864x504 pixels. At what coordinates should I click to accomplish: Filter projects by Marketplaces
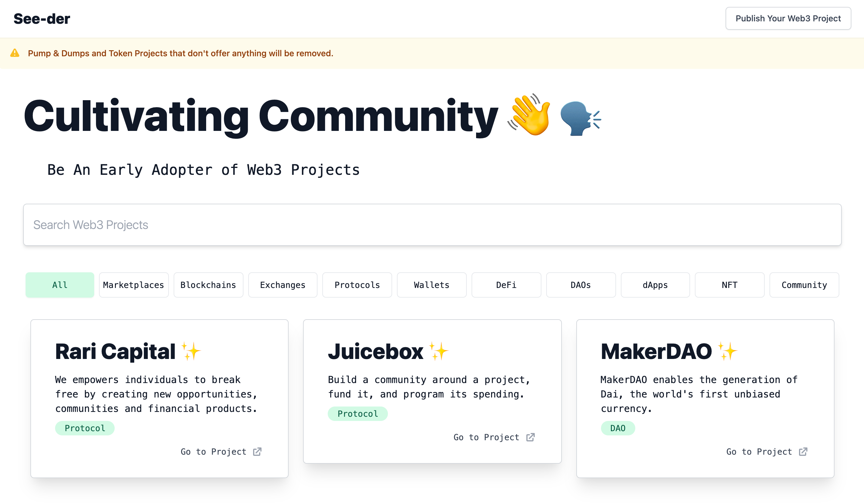[x=134, y=285]
